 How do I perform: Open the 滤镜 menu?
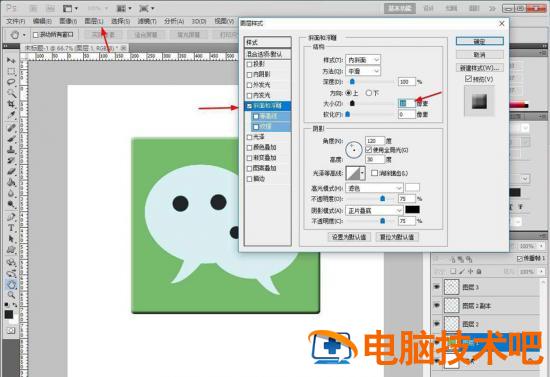(147, 21)
